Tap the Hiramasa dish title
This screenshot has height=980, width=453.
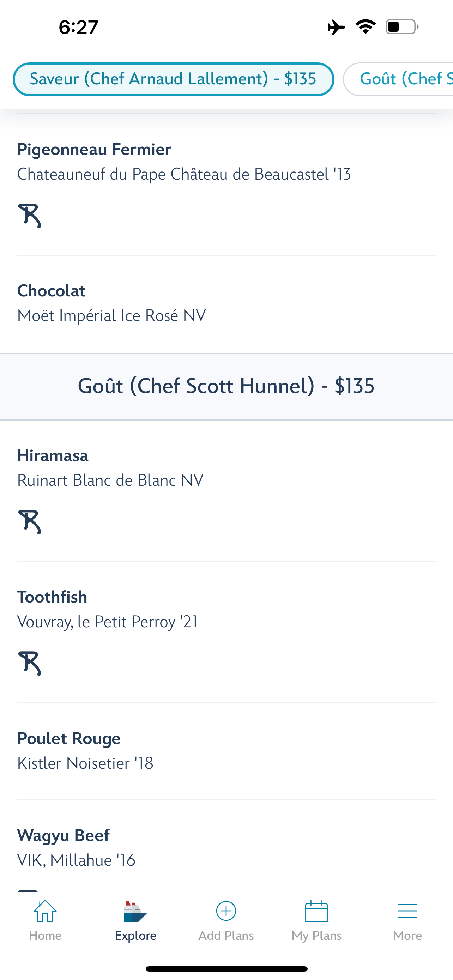click(x=53, y=455)
